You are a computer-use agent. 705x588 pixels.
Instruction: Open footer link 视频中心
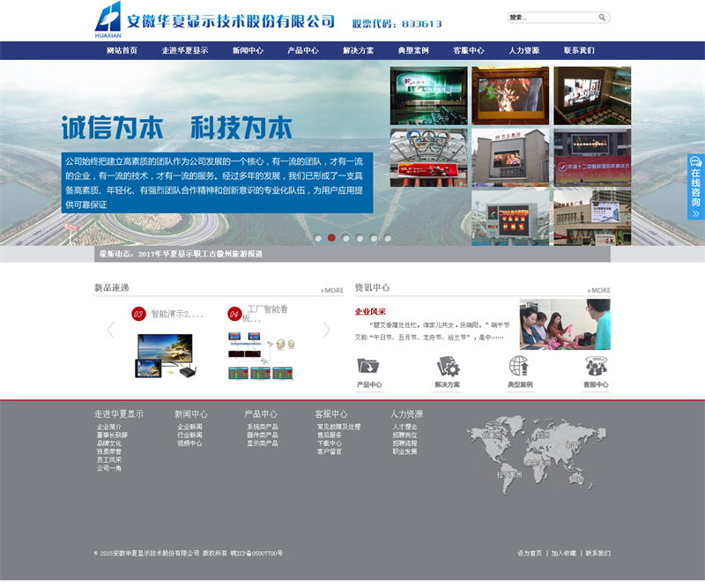tap(189, 443)
